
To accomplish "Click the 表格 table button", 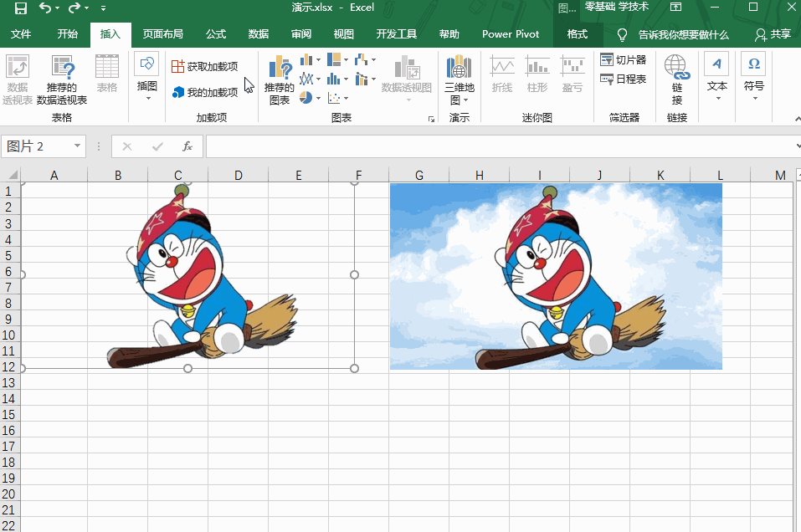I will [x=107, y=74].
